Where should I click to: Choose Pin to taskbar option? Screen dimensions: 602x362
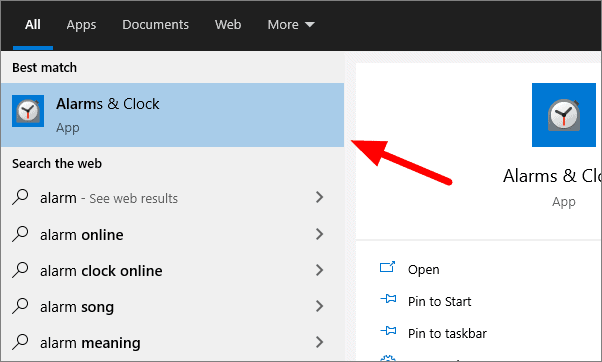click(x=447, y=333)
